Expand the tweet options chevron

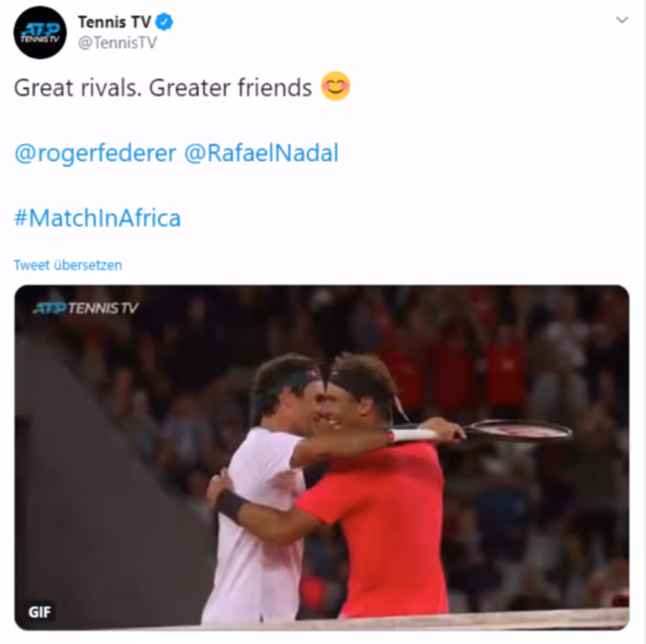coord(622,20)
